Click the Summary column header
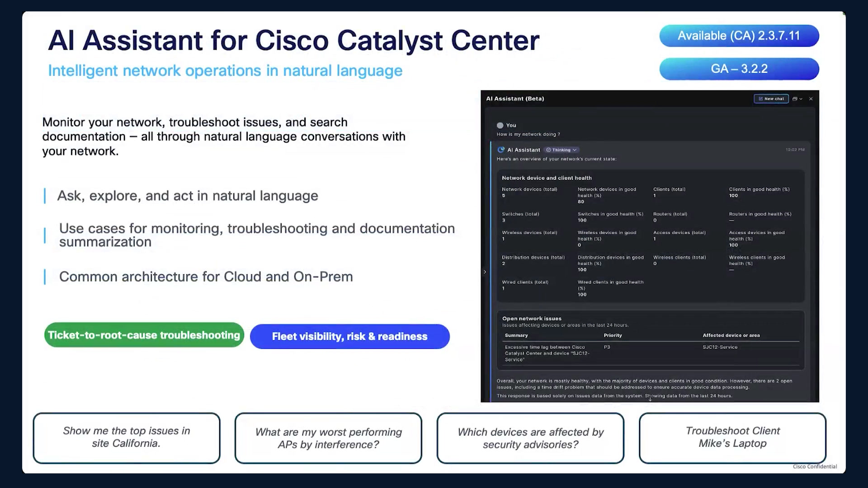This screenshot has width=868, height=488. click(x=516, y=335)
